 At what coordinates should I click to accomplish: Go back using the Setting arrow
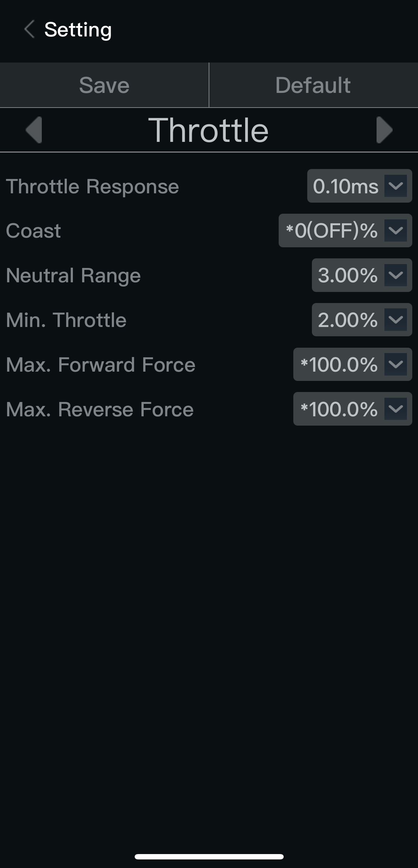[29, 29]
